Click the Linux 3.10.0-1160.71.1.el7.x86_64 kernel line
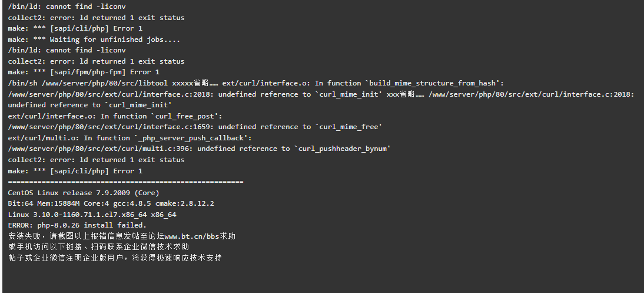Image resolution: width=644 pixels, height=293 pixels. tap(92, 215)
